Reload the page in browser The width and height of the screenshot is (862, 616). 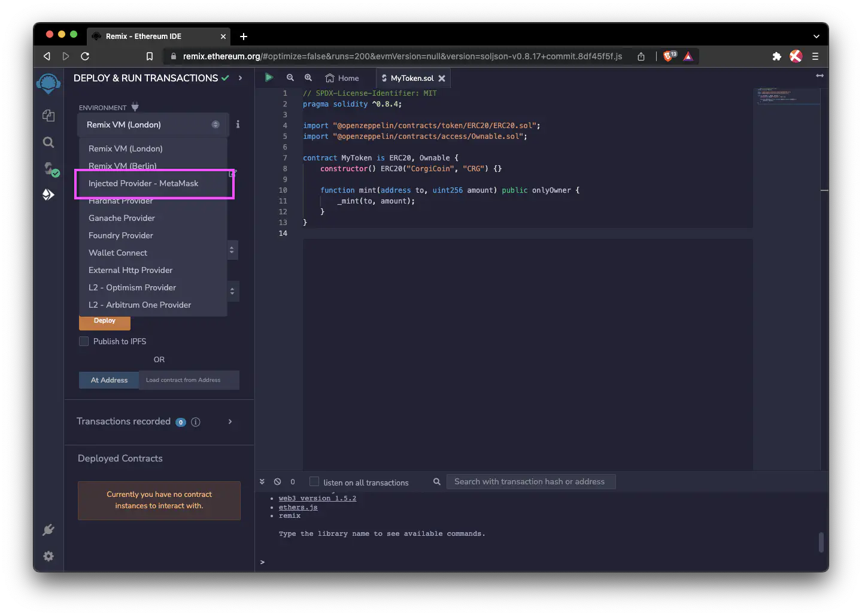pyautogui.click(x=85, y=56)
